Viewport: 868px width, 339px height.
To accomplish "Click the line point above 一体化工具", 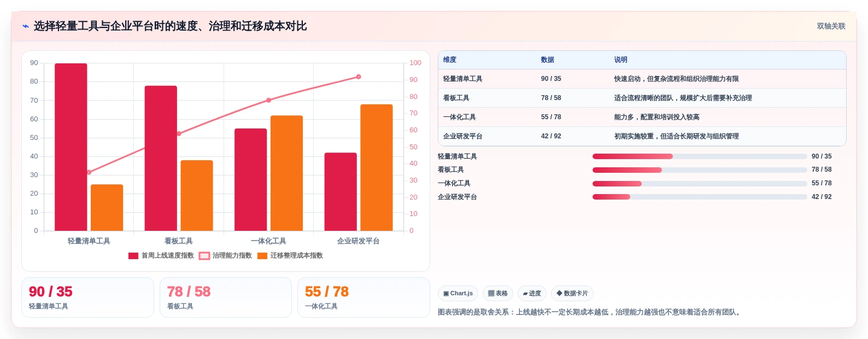I will tap(268, 100).
